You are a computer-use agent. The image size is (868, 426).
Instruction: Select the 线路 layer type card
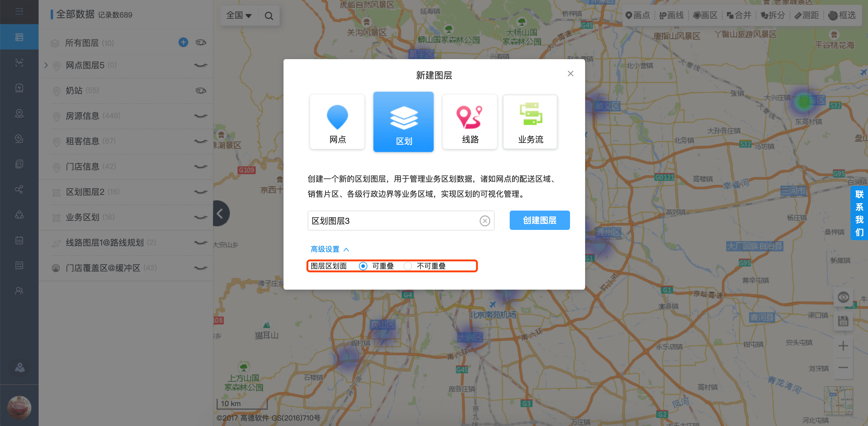click(x=470, y=122)
